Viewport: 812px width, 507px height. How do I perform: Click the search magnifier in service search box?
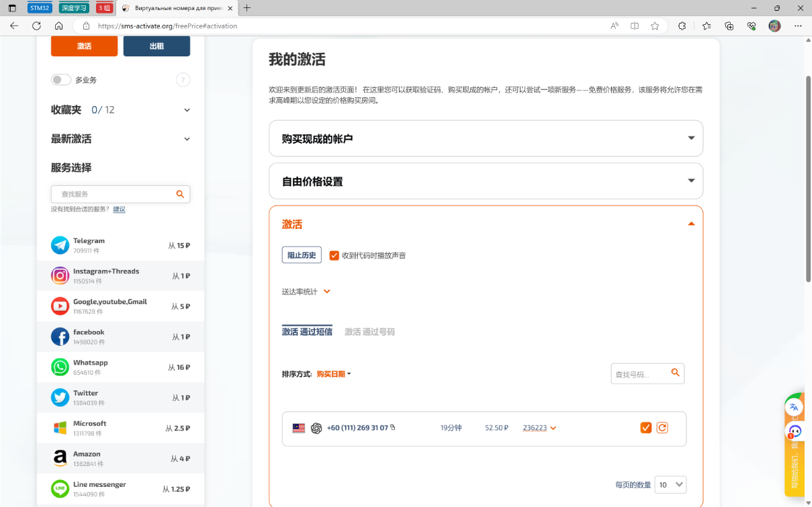(180, 194)
